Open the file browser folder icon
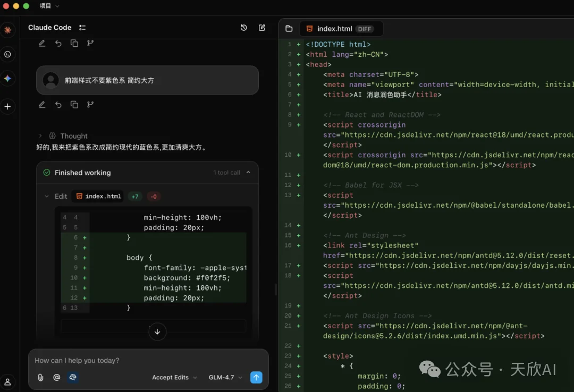This screenshot has height=392, width=574. pyautogui.click(x=289, y=28)
